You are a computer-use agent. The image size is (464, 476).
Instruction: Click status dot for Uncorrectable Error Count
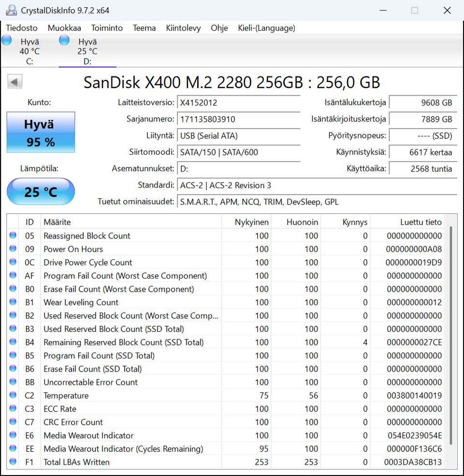coord(13,382)
